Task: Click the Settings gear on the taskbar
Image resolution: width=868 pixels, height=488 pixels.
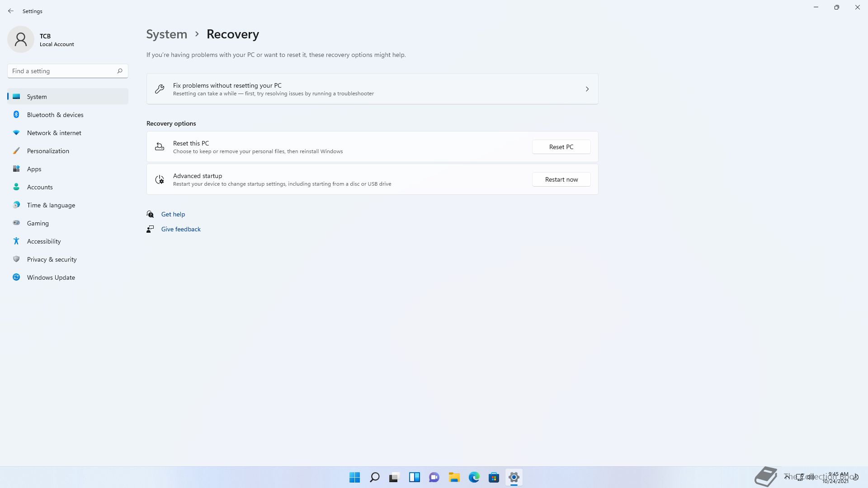Action: [514, 477]
